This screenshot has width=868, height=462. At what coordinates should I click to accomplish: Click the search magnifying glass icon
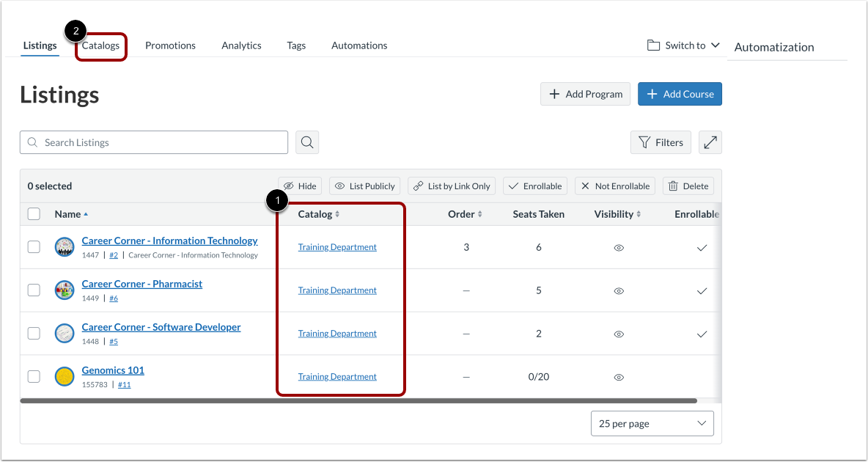click(x=306, y=142)
